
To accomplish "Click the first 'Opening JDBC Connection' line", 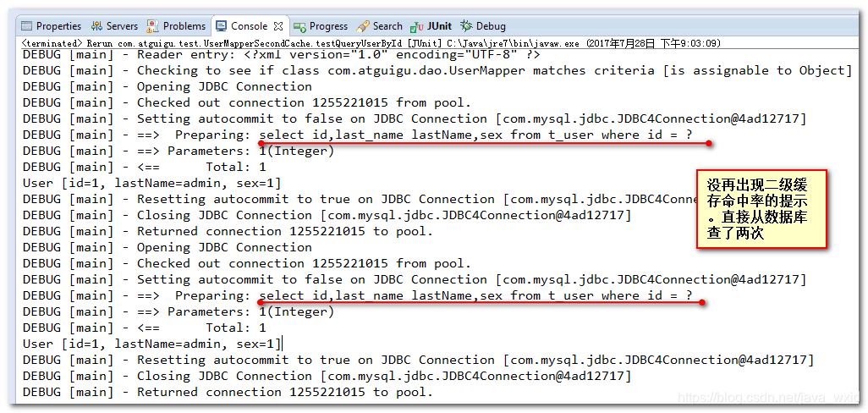I will pyautogui.click(x=168, y=86).
